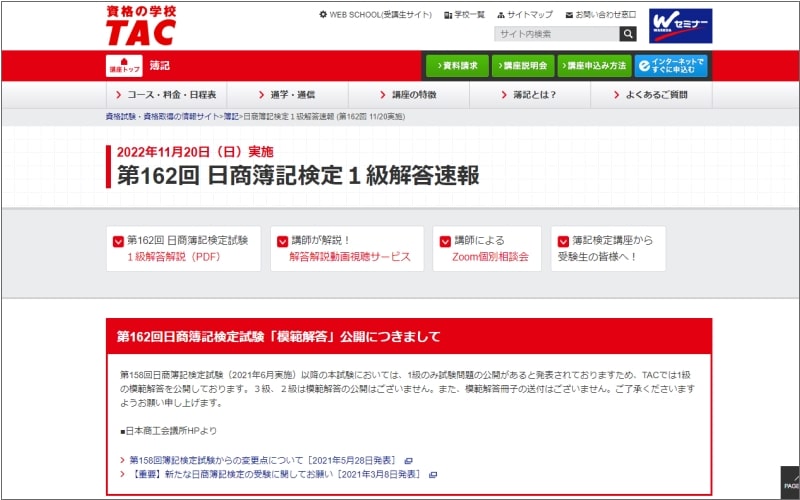Click the 第162回 日商簿記検定１級解答速報 heading
800x500 pixels.
(x=298, y=176)
